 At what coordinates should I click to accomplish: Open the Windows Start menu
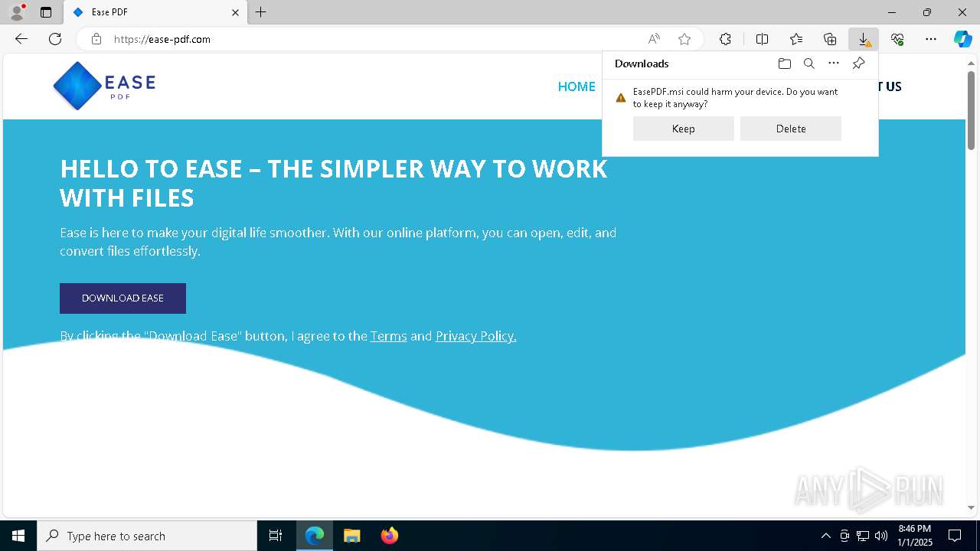pyautogui.click(x=18, y=536)
